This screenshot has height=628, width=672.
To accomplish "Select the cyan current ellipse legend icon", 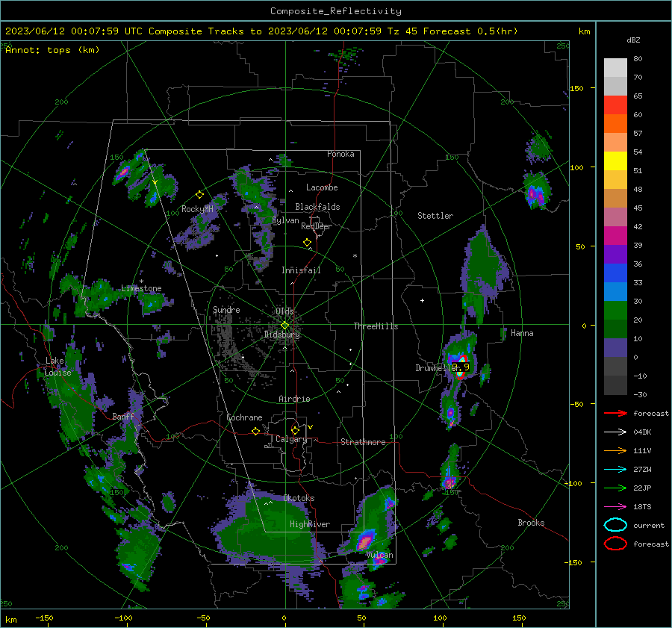I will (x=615, y=525).
